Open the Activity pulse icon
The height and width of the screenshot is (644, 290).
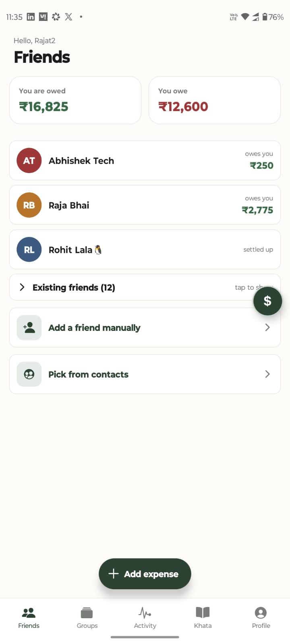(x=145, y=613)
